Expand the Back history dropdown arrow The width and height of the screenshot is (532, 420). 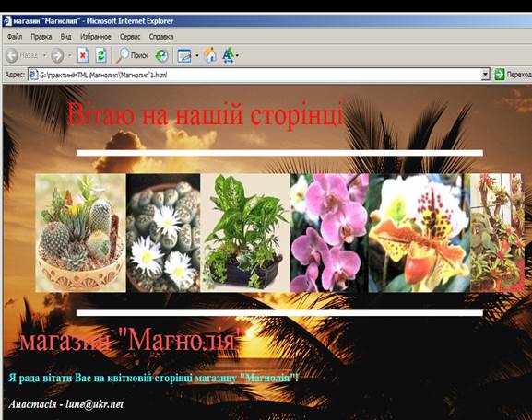(44, 55)
